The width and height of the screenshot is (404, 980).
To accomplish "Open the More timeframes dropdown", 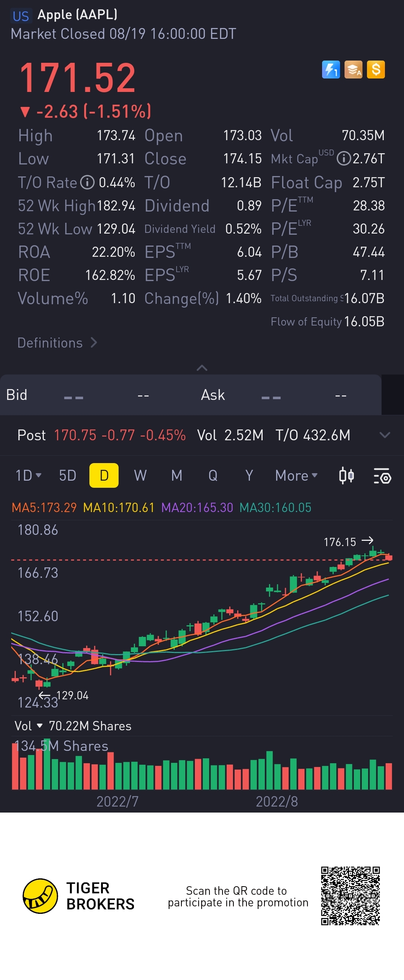I will point(296,475).
